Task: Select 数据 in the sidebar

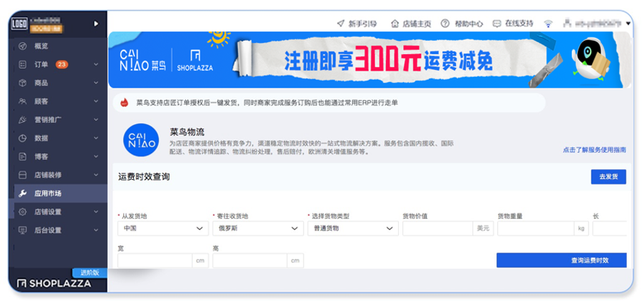Action: coord(41,138)
